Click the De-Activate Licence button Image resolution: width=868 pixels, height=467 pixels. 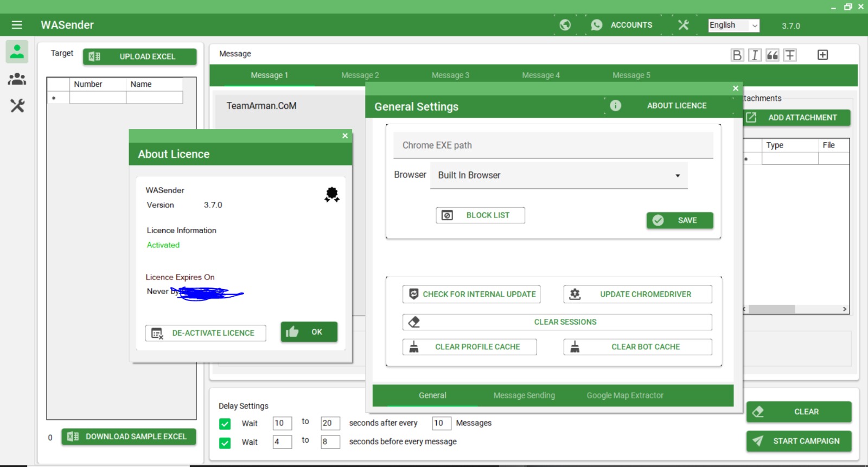pyautogui.click(x=206, y=333)
